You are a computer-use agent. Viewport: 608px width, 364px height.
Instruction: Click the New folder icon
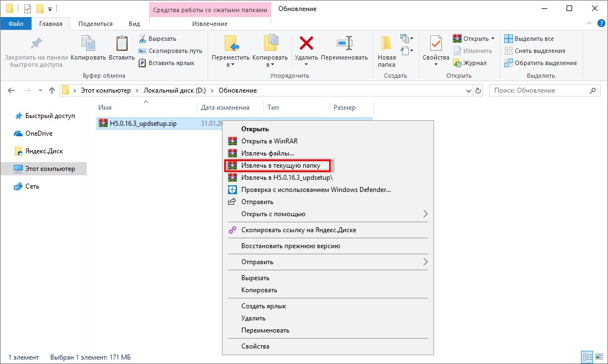point(387,44)
